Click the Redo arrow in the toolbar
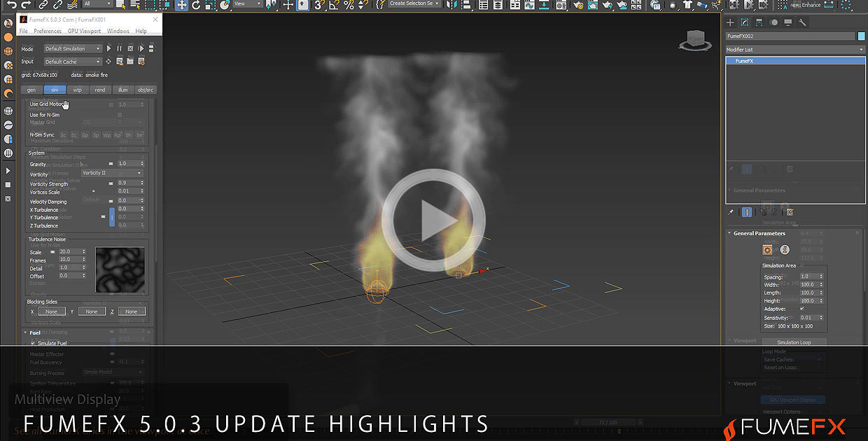Image resolution: width=868 pixels, height=441 pixels. (27, 5)
